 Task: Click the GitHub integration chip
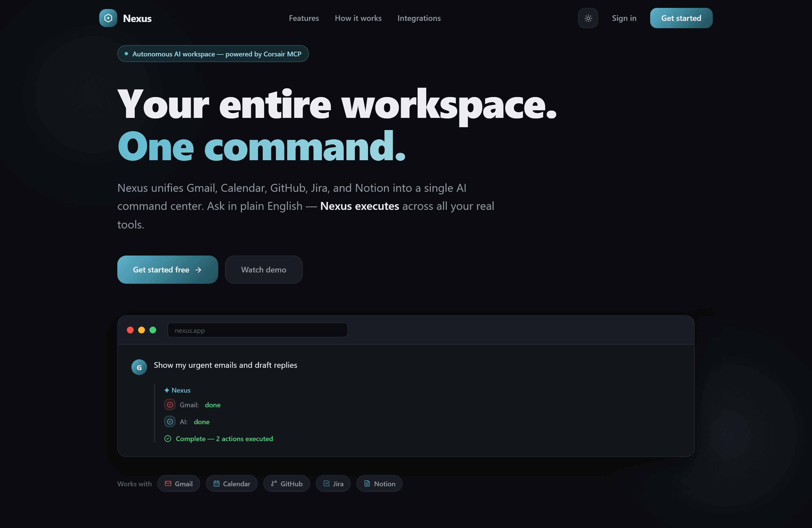pyautogui.click(x=286, y=484)
